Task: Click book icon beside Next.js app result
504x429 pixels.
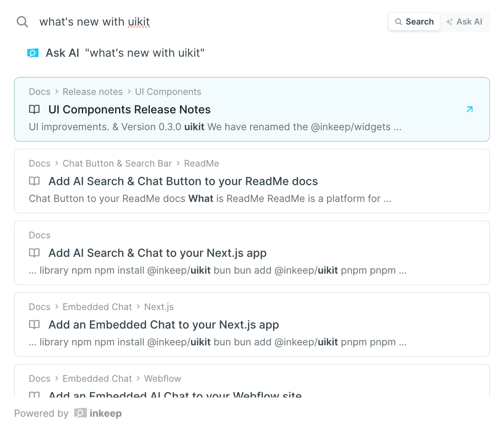Action: click(x=34, y=253)
